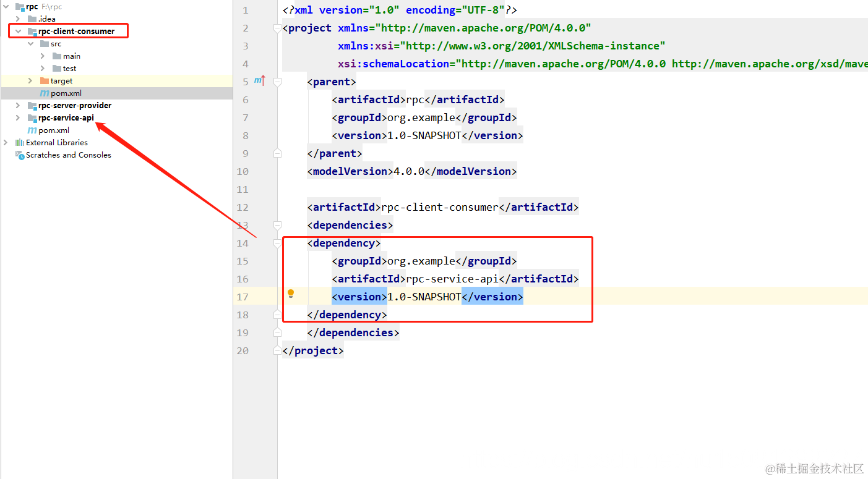
Task: Select the rpc-client-consumer tree label
Action: 76,32
